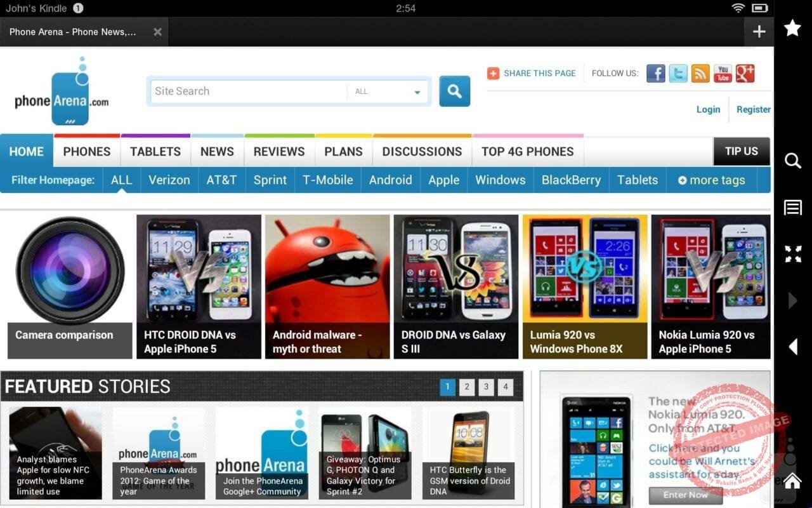Enter fullscreen with the expand arrows icon
812x508 pixels.
coord(793,253)
